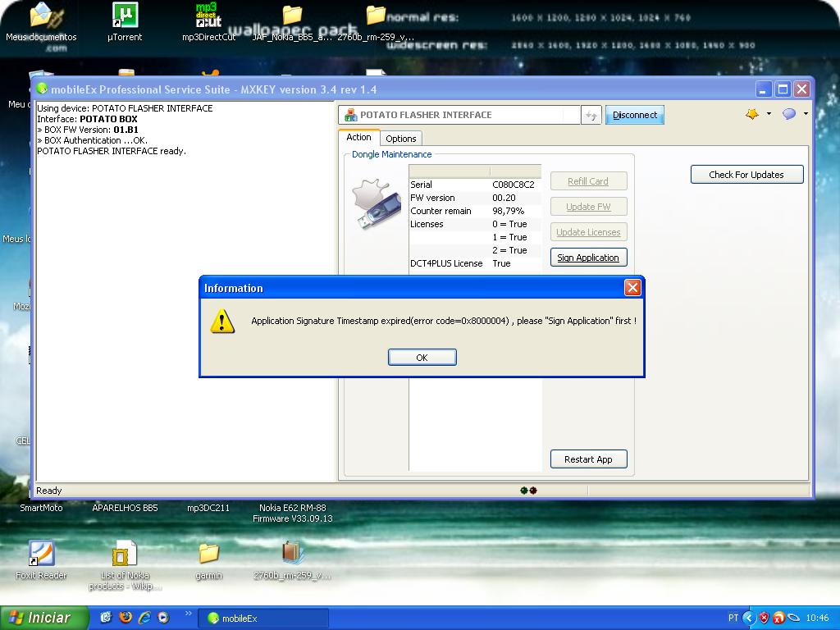Select the 2760b_rm-259 folder at desktop top
This screenshot has width=840, height=630.
[x=376, y=22]
